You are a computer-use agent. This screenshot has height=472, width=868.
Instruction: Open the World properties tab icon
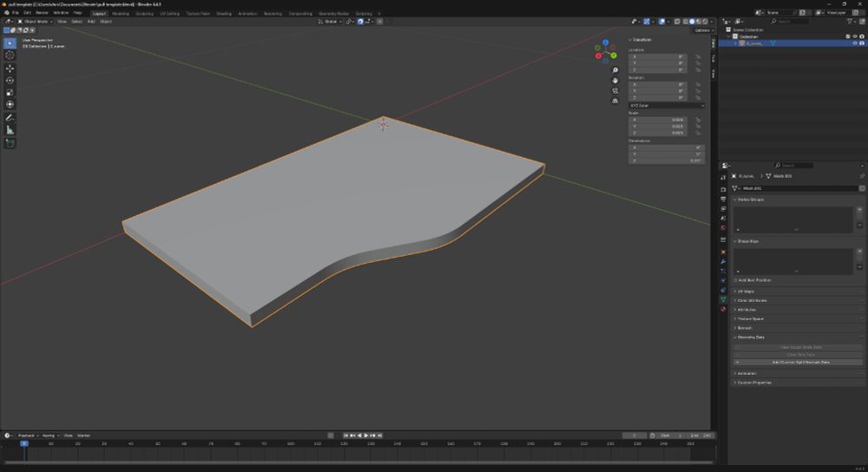tap(723, 227)
